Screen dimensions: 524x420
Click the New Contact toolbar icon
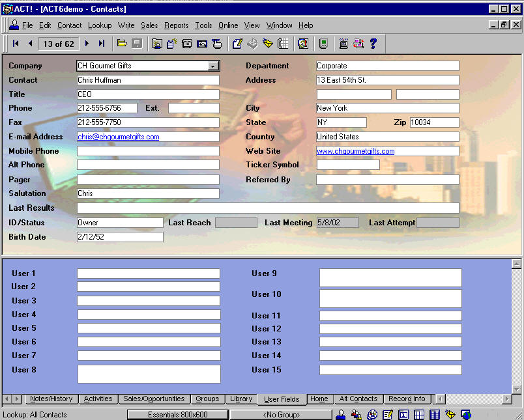pos(156,44)
